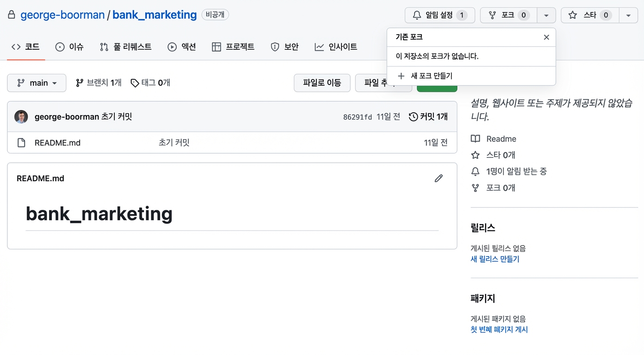Viewport: 644px width, 355px height.
Task: Open the 릴리스 heading link
Action: coord(483,227)
